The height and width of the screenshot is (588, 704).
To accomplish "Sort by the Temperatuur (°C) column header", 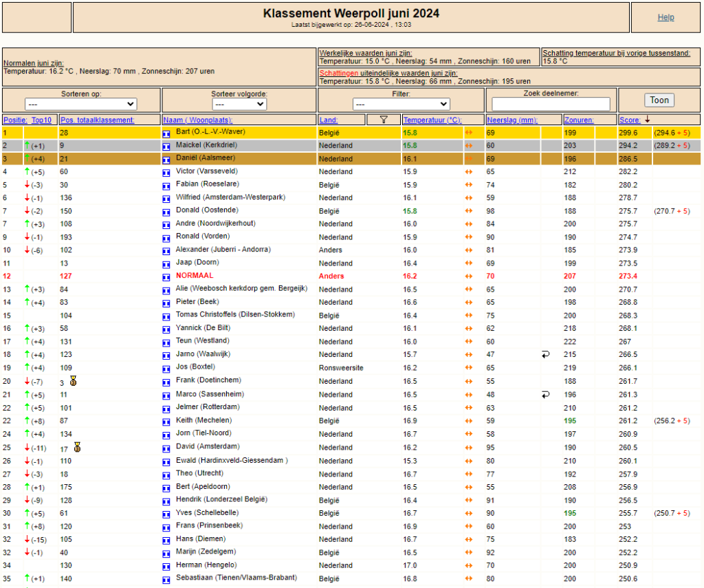I will [x=432, y=120].
